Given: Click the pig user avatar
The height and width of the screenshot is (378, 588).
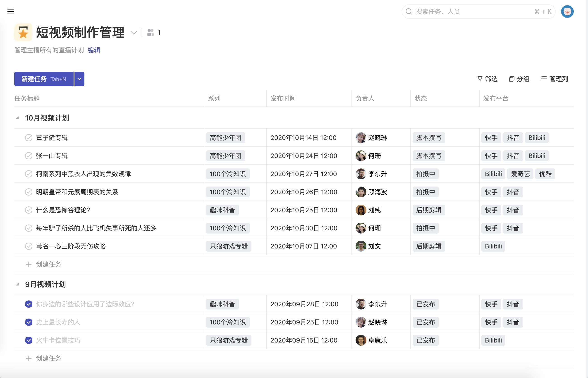Looking at the screenshot, I should pos(567,12).
